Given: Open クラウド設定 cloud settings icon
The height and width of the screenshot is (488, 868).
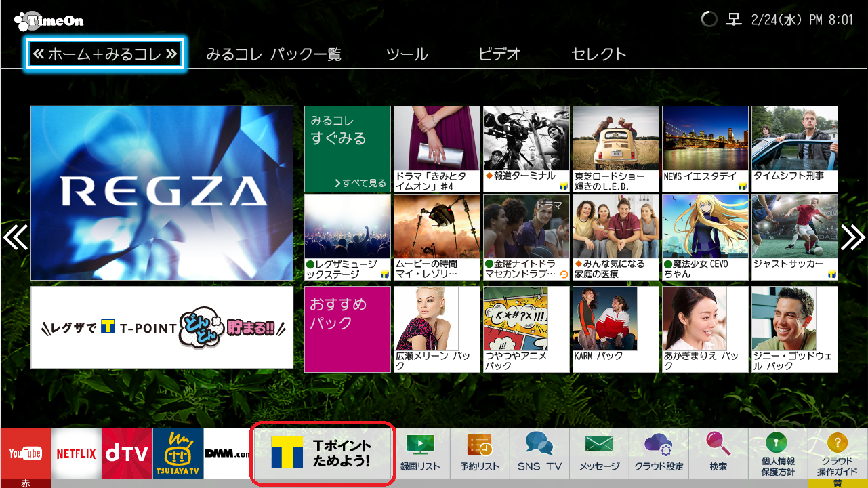Looking at the screenshot, I should 659,453.
